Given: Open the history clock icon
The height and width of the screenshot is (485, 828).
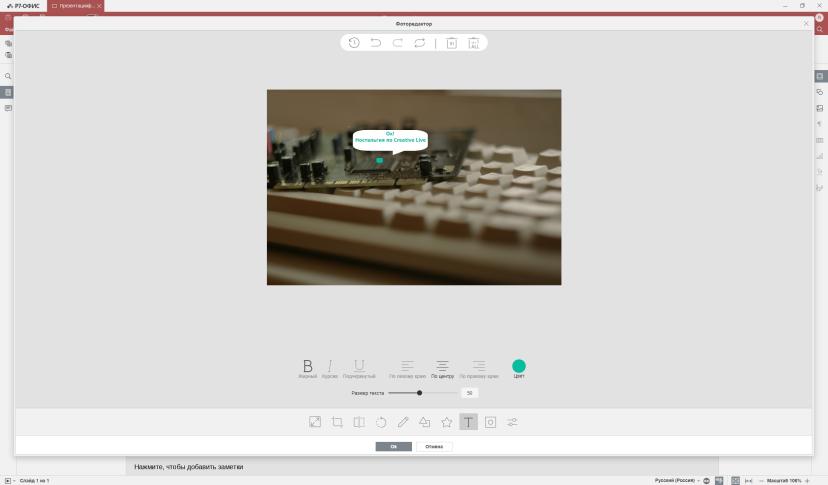Looking at the screenshot, I should [354, 43].
